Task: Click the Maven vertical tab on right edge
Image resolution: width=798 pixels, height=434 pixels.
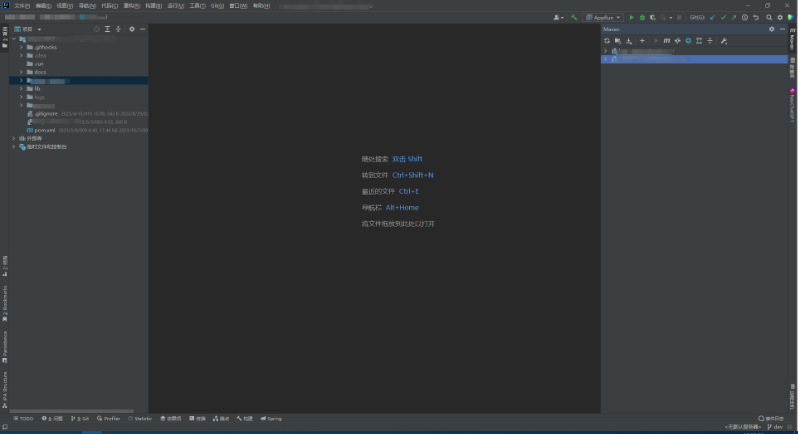Action: click(x=792, y=39)
